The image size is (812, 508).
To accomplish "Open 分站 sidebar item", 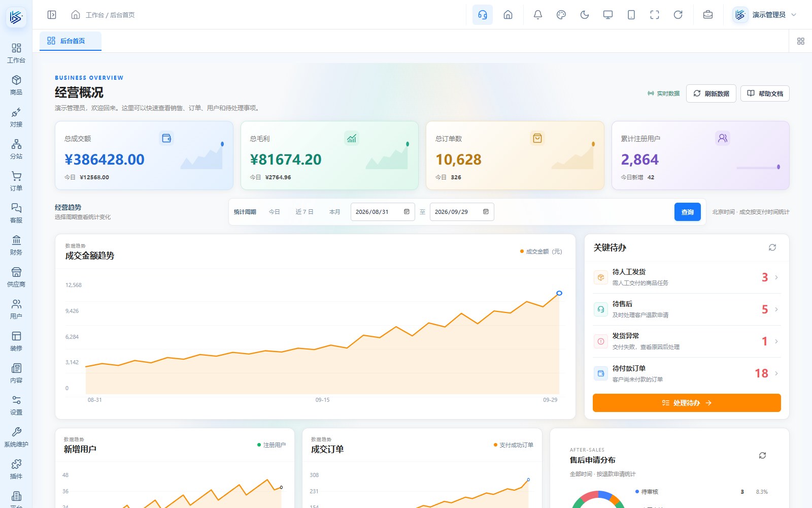I will click(x=16, y=149).
